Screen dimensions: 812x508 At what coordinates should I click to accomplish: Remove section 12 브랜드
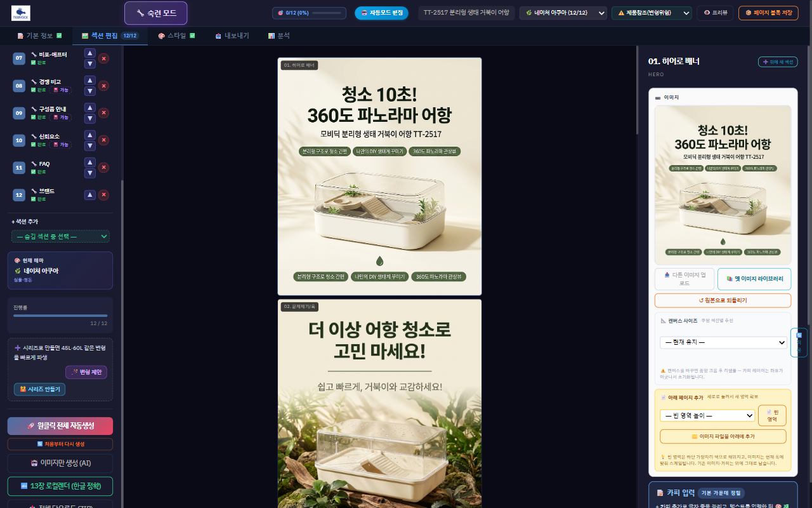(x=104, y=195)
